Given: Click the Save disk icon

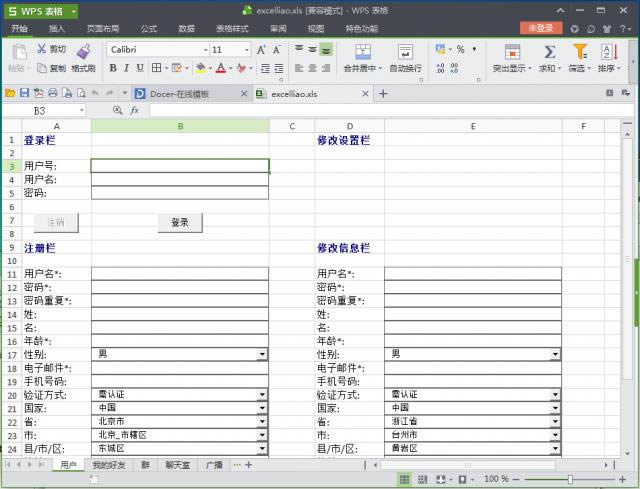Looking at the screenshot, I should point(24,93).
